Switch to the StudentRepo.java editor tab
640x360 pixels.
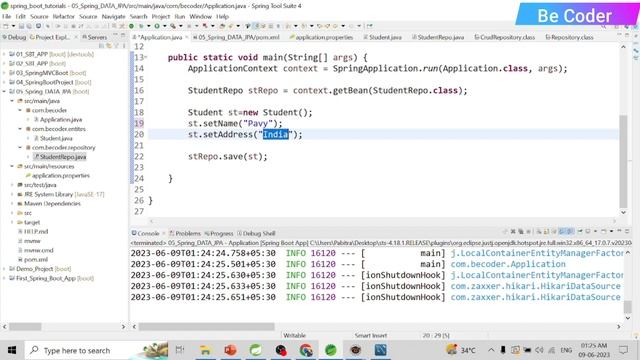[x=438, y=37]
